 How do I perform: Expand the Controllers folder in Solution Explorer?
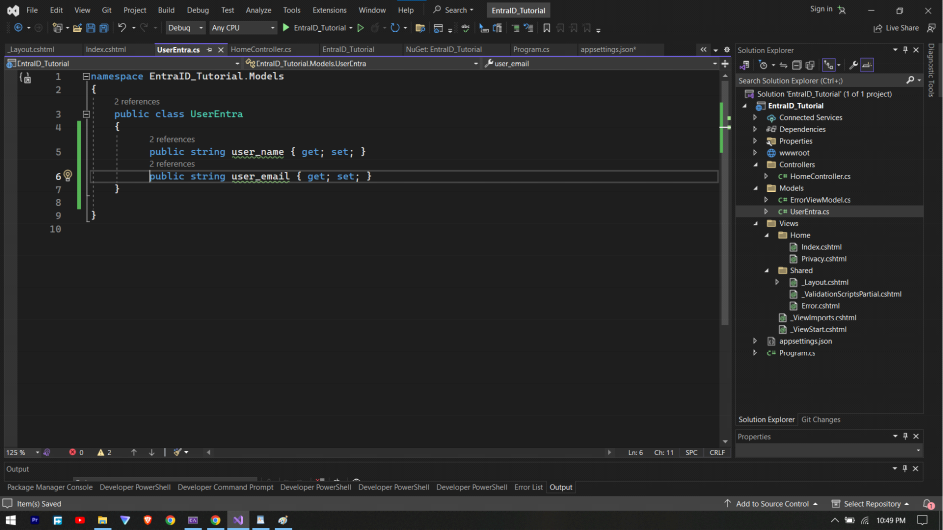pyautogui.click(x=755, y=165)
